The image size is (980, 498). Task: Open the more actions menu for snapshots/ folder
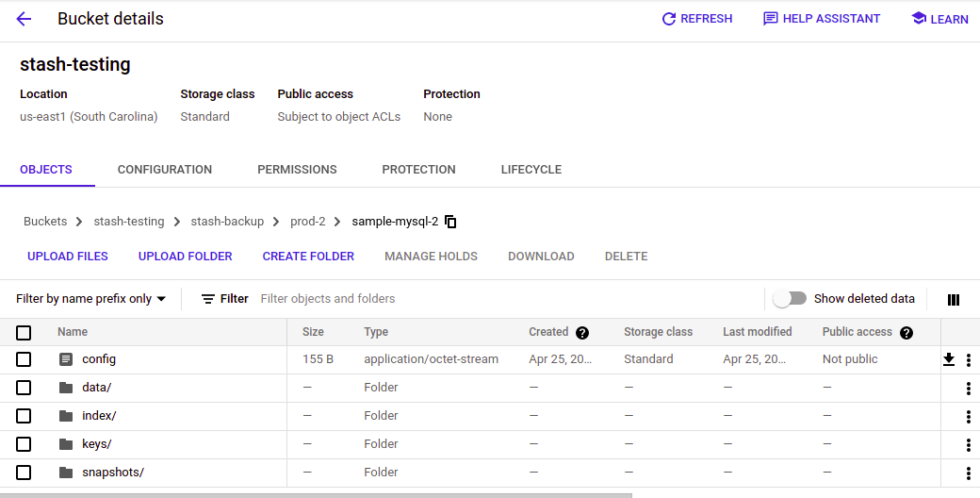tap(969, 473)
